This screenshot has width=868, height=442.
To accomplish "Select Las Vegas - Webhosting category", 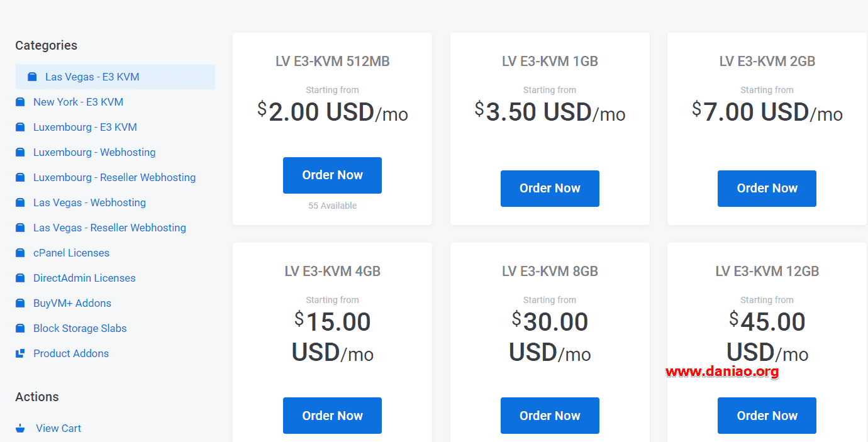I will pos(89,202).
